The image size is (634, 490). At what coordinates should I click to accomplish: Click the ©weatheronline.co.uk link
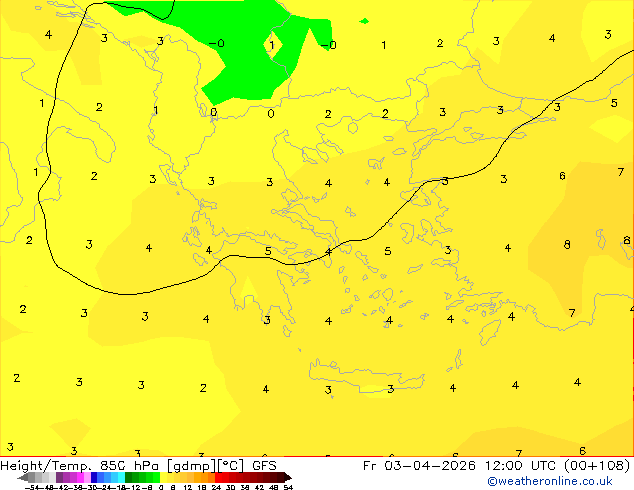click(x=550, y=481)
